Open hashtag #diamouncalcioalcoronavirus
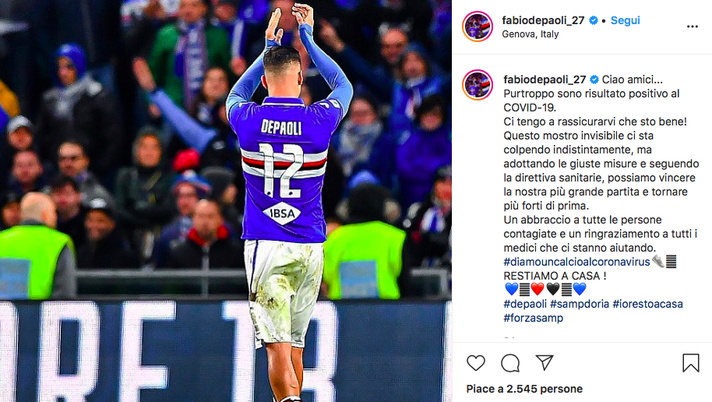 click(x=577, y=262)
